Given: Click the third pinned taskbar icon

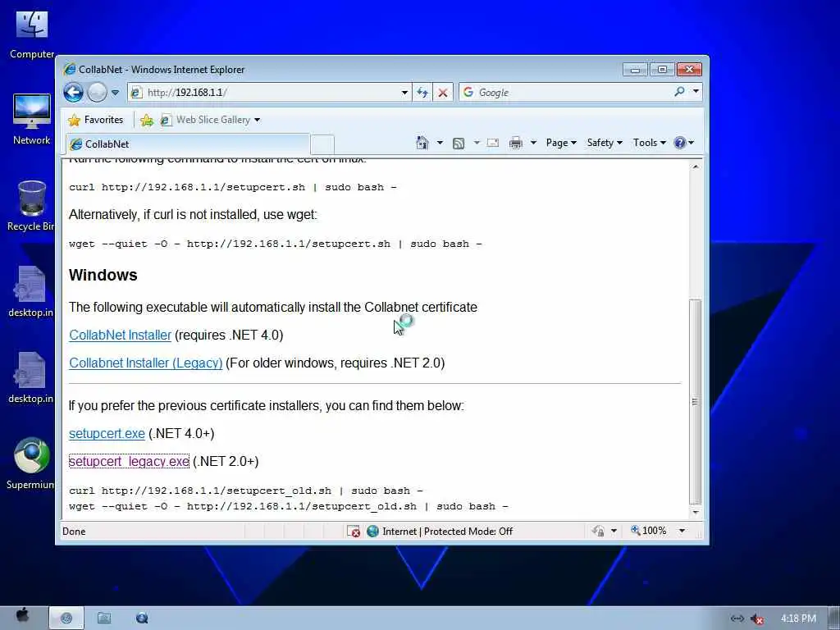Looking at the screenshot, I should tap(142, 619).
